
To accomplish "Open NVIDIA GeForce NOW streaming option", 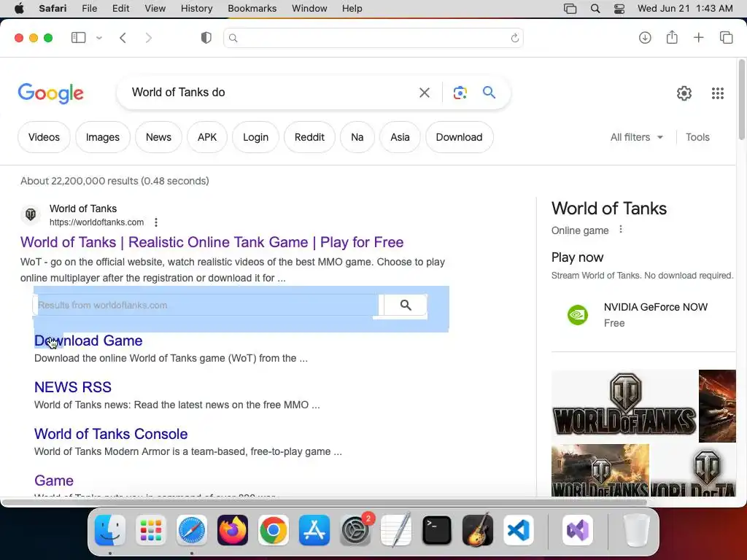I will (x=643, y=315).
